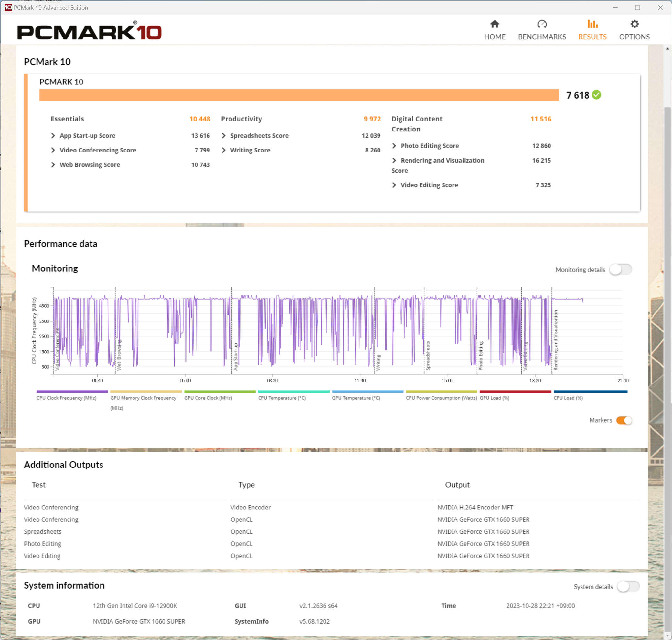Viewport: 672px width, 640px height.
Task: Click Digital Content Creation score 11 516
Action: point(540,119)
